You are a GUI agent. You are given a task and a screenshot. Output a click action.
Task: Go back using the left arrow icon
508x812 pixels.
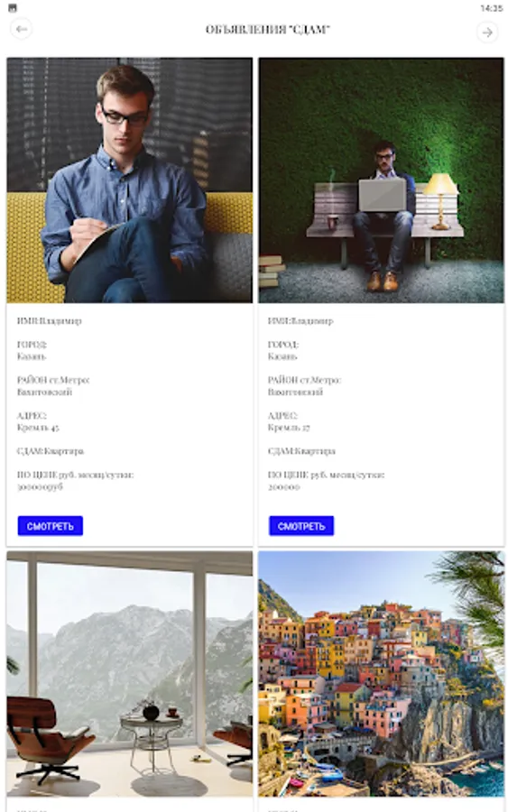tap(22, 29)
